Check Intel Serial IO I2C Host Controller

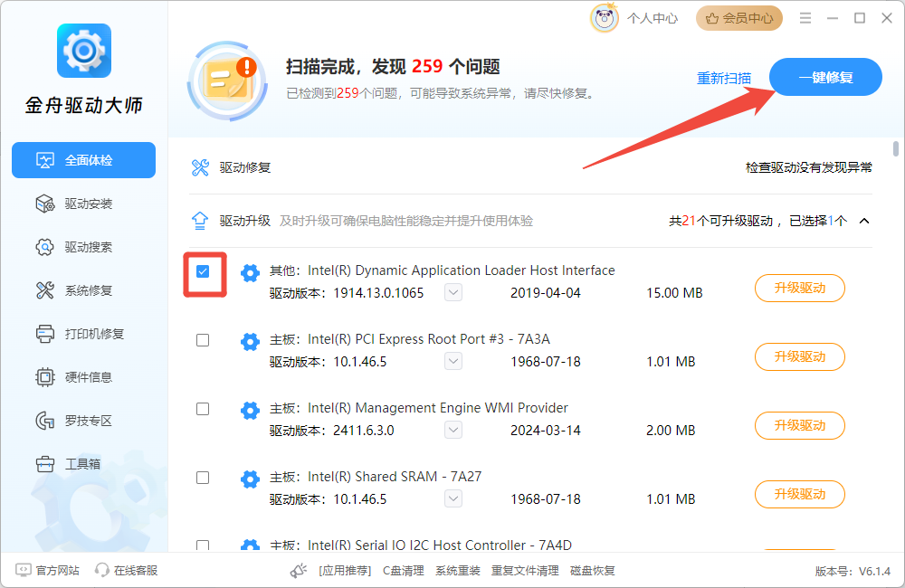pyautogui.click(x=203, y=545)
